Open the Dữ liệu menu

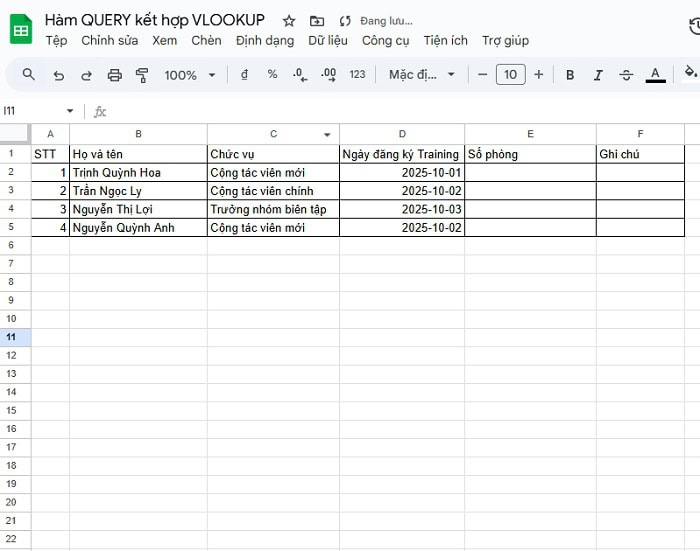coord(328,41)
